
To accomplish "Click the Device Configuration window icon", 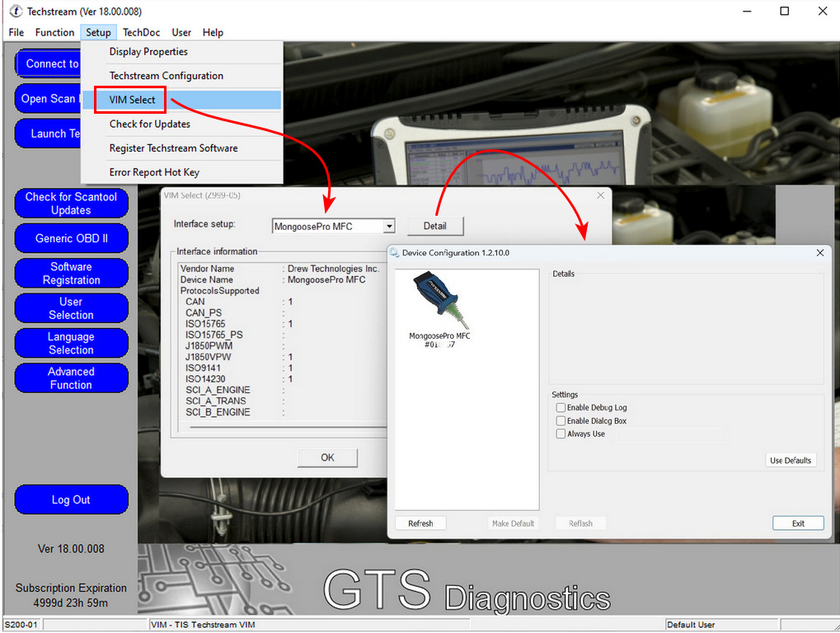I will [x=394, y=253].
